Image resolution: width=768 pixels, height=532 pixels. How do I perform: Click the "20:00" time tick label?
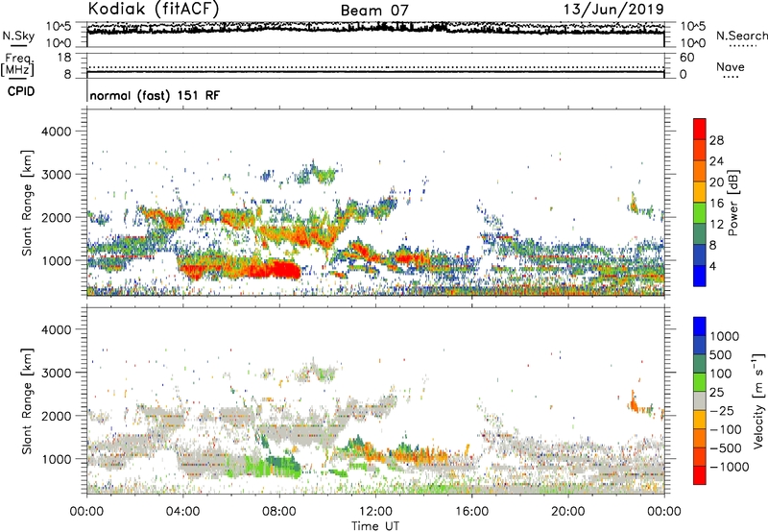(568, 512)
